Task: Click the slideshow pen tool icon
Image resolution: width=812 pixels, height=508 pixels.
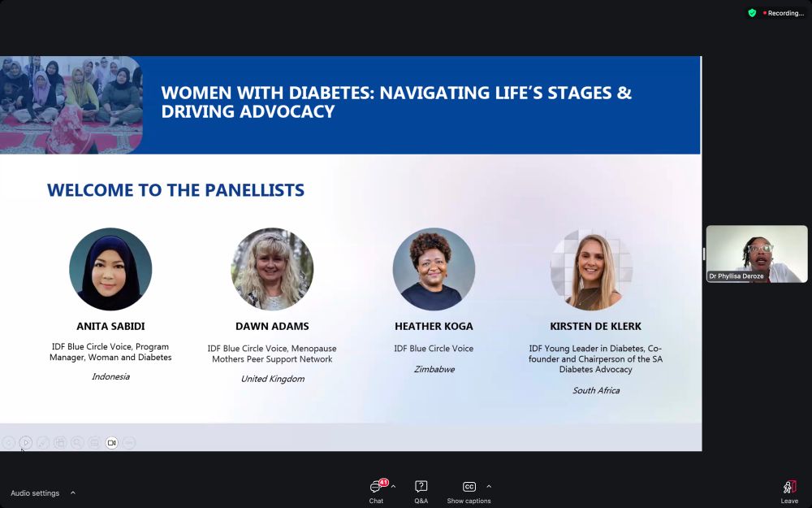Action: [43, 443]
